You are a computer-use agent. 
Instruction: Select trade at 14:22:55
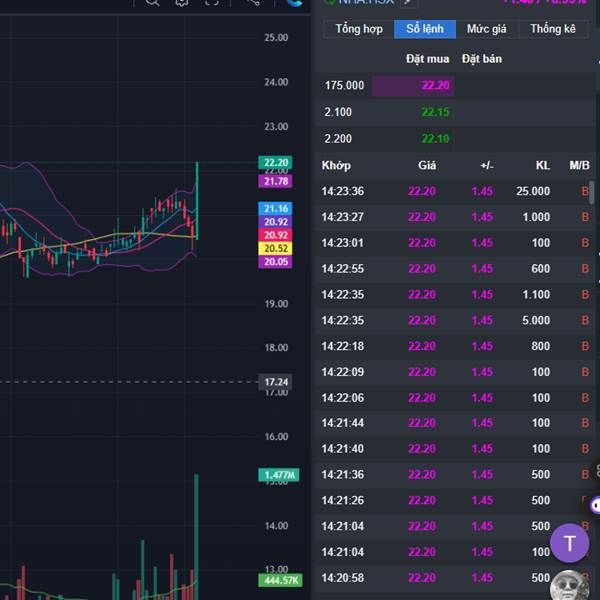click(455, 269)
